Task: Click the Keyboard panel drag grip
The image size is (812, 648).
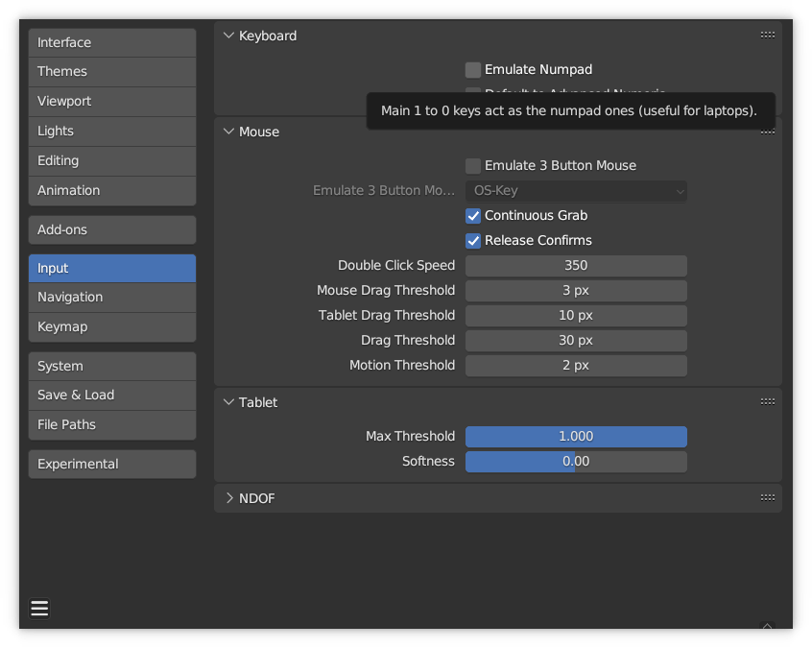Action: (x=767, y=36)
